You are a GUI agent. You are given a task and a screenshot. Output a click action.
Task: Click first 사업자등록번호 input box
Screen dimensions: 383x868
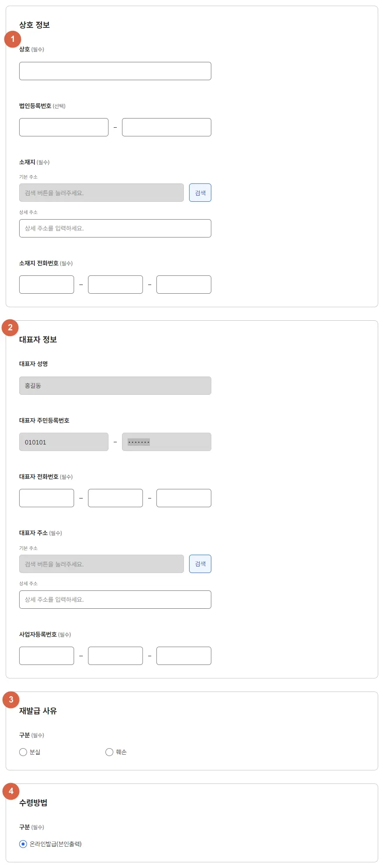(x=47, y=656)
